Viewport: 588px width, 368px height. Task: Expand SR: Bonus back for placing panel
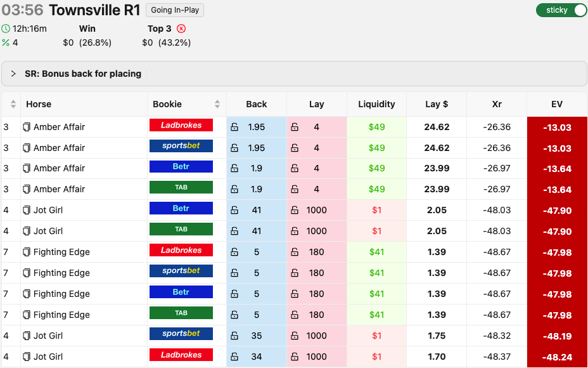tap(13, 74)
